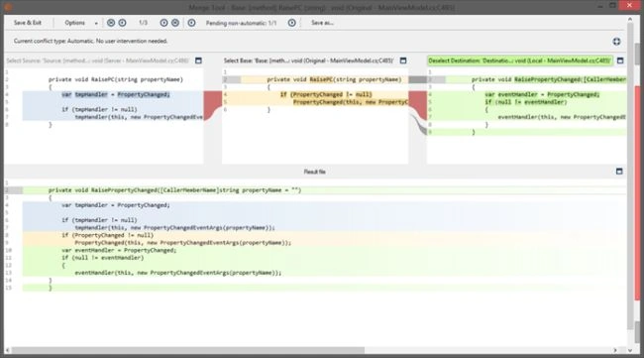Go to previous pending non-automatic conflict
This screenshot has height=358, width=644.
(191, 23)
